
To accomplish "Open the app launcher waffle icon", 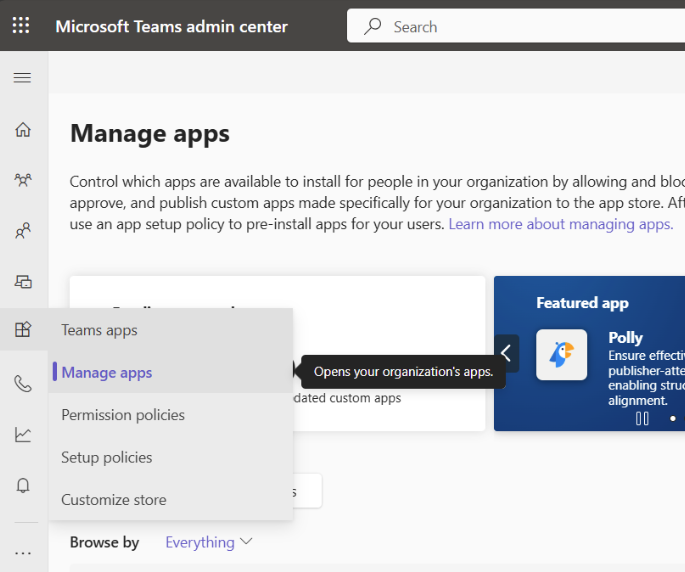I will pos(21,25).
